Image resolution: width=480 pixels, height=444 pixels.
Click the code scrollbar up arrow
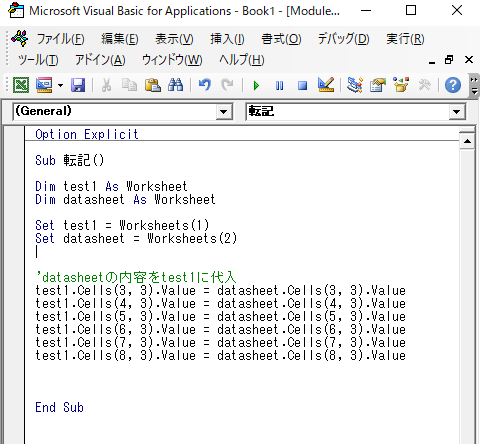(467, 141)
